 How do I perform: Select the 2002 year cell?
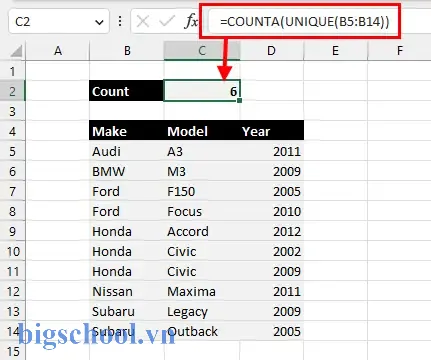click(x=272, y=251)
